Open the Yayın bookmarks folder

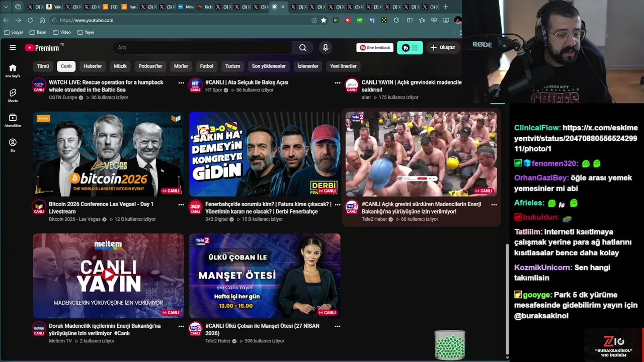(x=86, y=32)
